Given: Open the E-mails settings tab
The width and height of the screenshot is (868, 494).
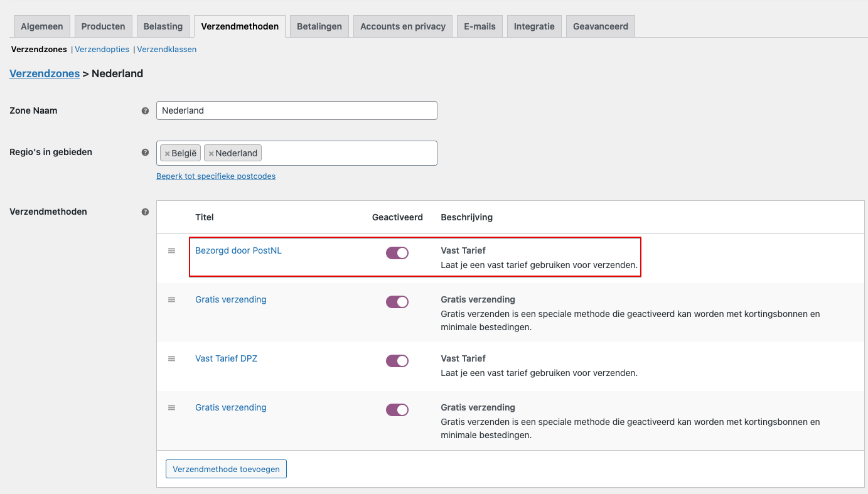Looking at the screenshot, I should [480, 26].
